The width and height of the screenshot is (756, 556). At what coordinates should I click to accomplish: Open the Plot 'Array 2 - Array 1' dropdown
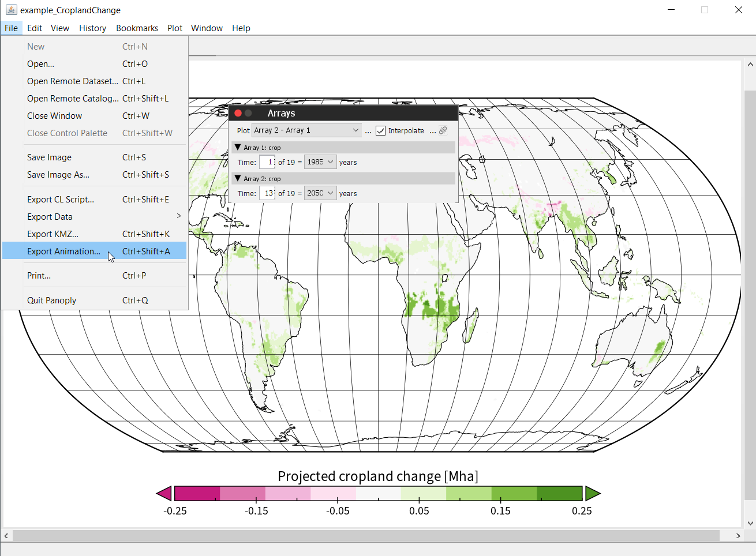(x=307, y=130)
